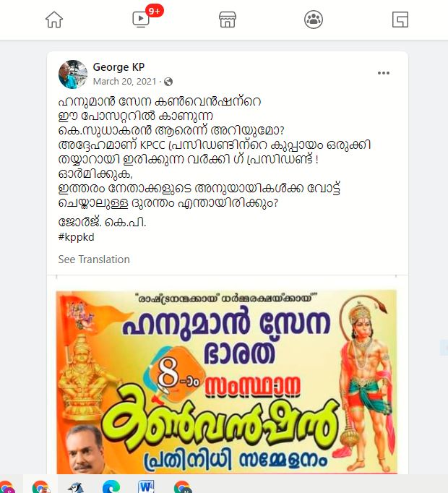Click the red 9+ notification badge

point(155,11)
